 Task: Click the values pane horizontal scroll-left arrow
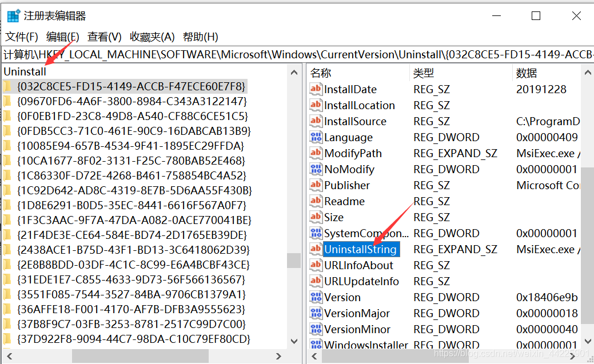point(314,357)
